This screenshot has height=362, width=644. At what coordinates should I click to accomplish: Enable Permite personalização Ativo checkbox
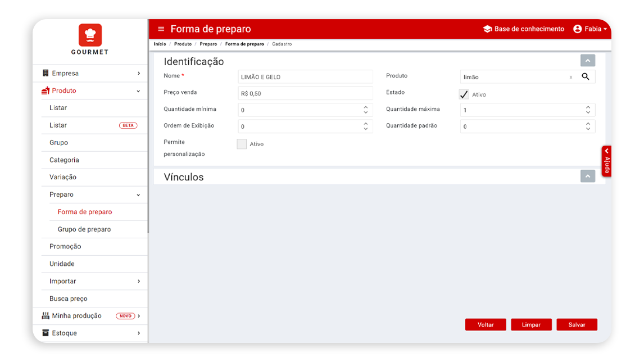pyautogui.click(x=242, y=144)
